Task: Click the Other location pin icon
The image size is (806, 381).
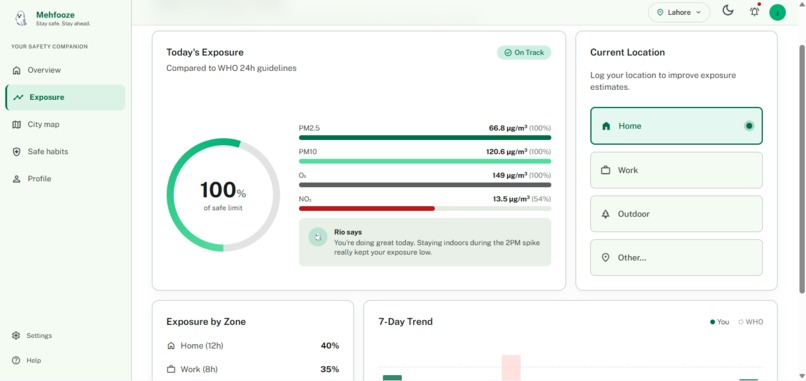Action: tap(606, 258)
